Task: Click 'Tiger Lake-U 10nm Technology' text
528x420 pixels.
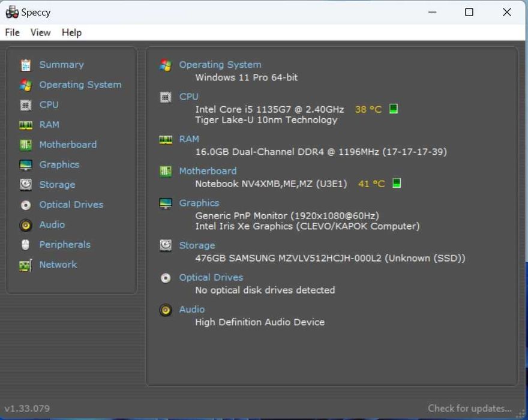Action: (266, 120)
